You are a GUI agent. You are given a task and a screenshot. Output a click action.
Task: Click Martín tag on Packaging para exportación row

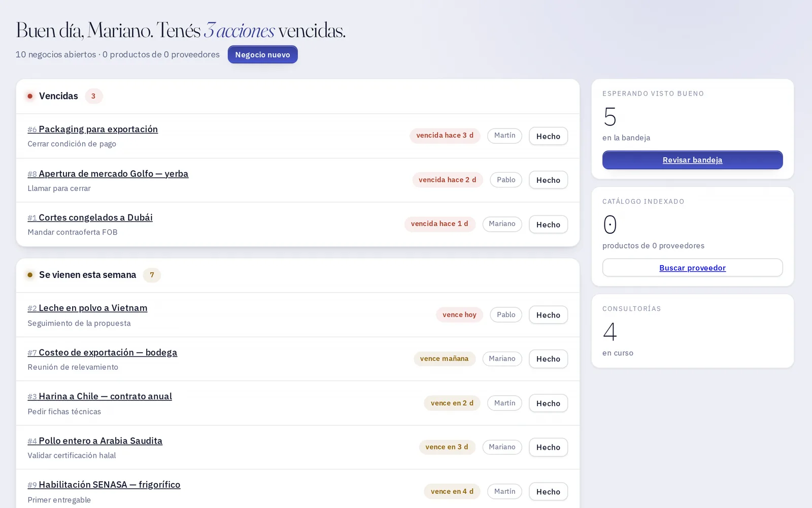click(504, 136)
